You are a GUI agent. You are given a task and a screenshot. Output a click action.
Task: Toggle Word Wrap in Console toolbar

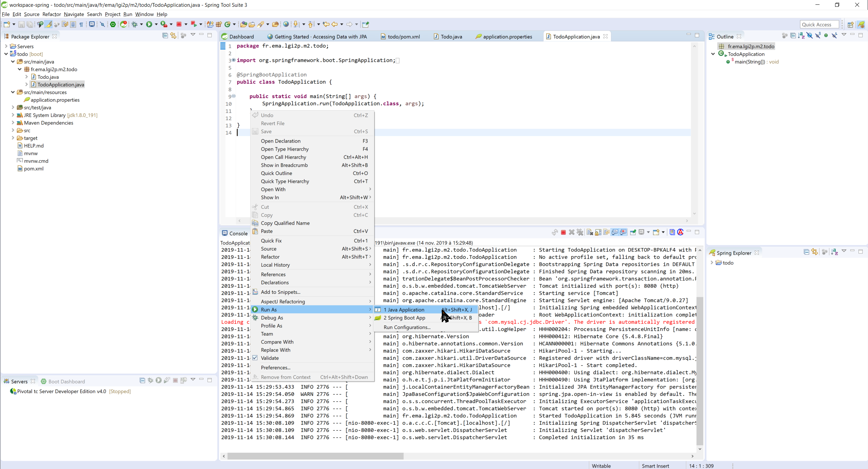pyautogui.click(x=606, y=232)
